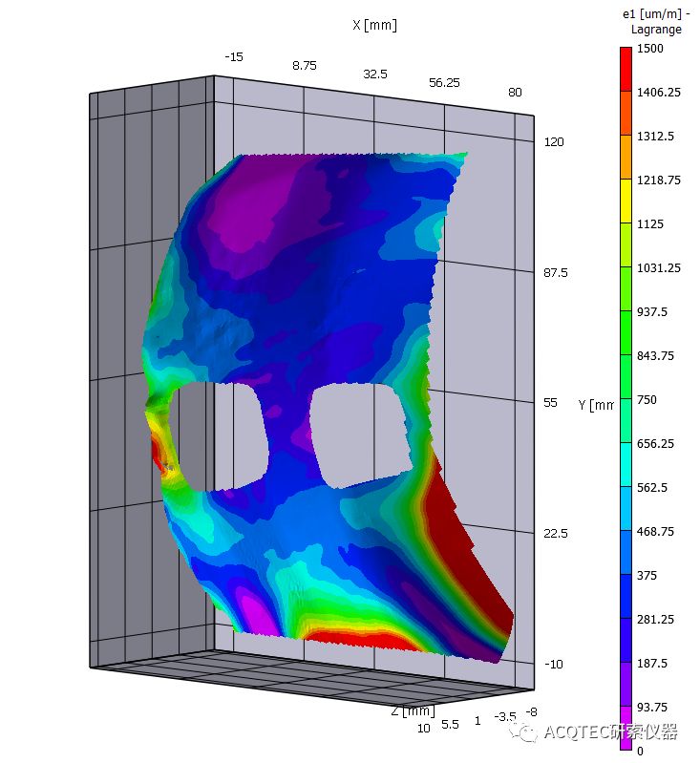This screenshot has width=700, height=763.
Task: Click the Y axis tick label 120
Action: (554, 142)
